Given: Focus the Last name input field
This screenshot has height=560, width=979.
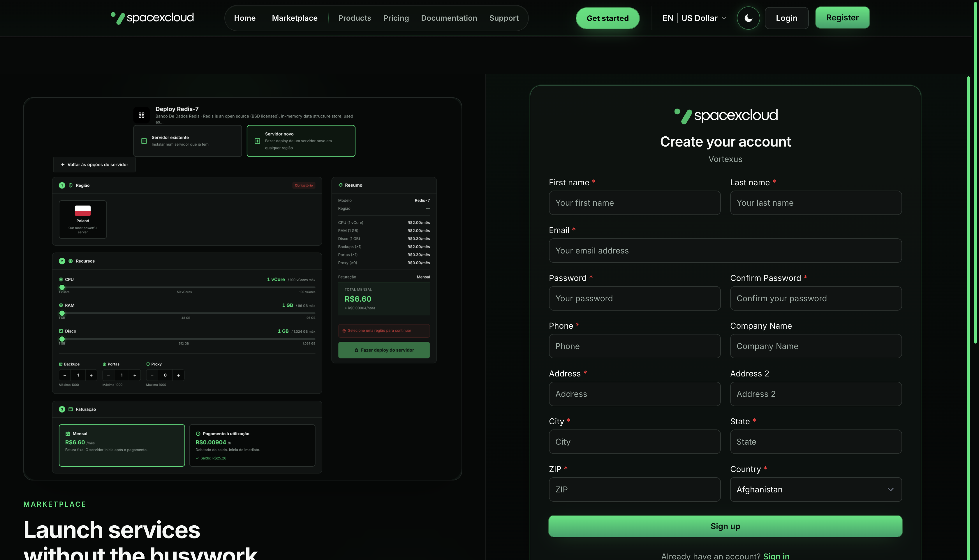Looking at the screenshot, I should click(x=816, y=203).
